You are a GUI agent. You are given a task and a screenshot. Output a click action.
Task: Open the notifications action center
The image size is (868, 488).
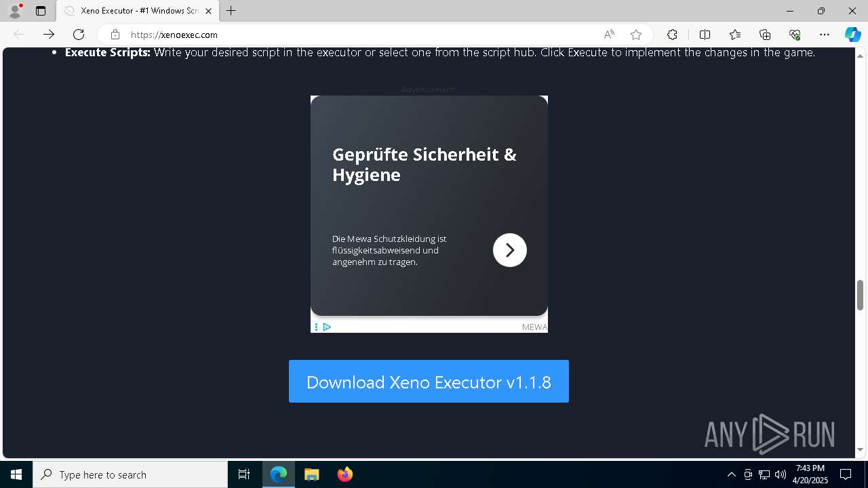point(846,474)
